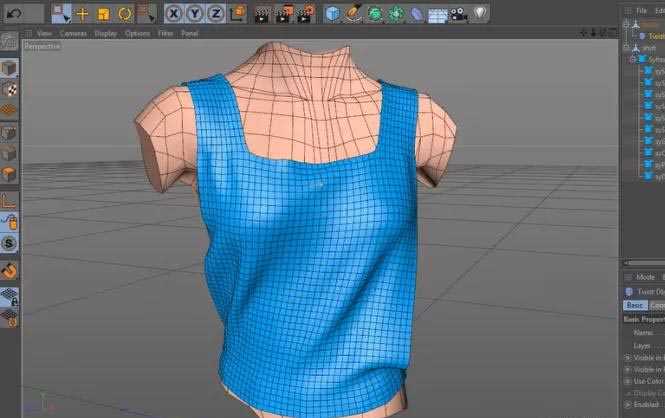The width and height of the screenshot is (665, 418).
Task: Open viewport Panel menu
Action: point(190,33)
